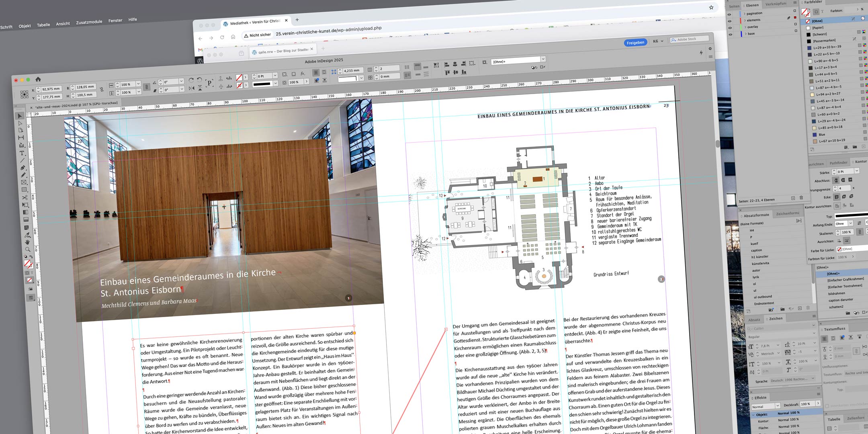Hide the base layer
The image size is (868, 434).
731,35
